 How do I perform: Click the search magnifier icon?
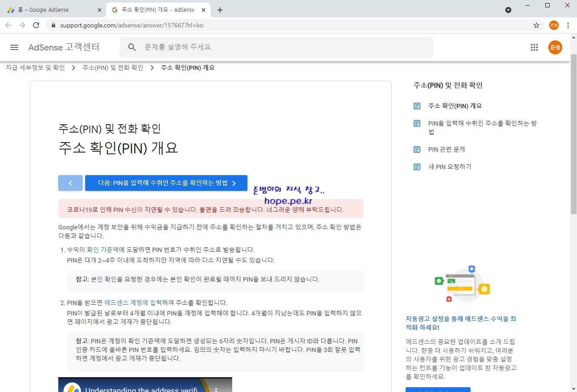tap(132, 47)
